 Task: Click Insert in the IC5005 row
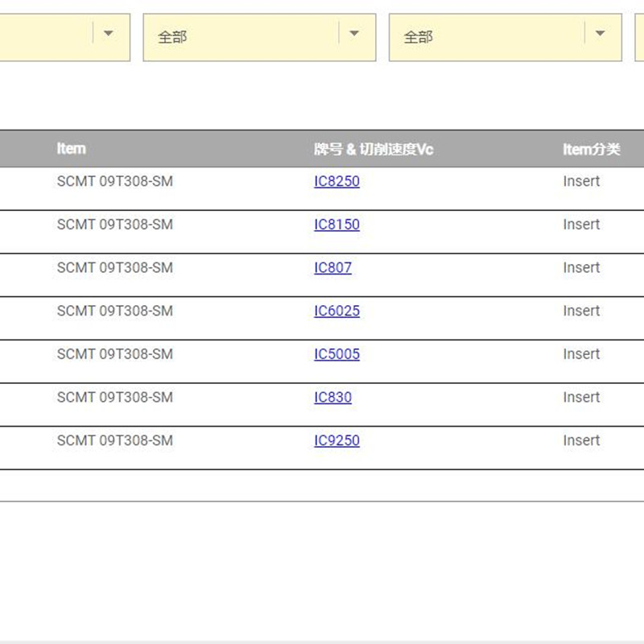[x=581, y=354]
